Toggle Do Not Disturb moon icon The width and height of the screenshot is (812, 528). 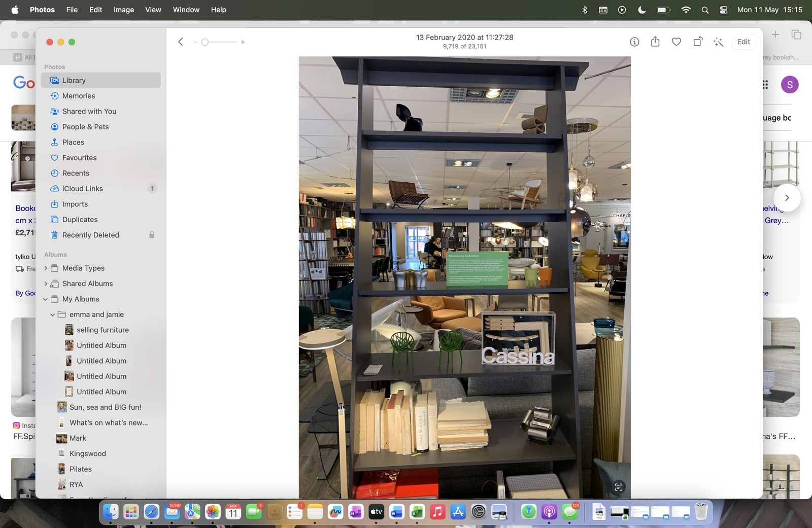pyautogui.click(x=642, y=10)
